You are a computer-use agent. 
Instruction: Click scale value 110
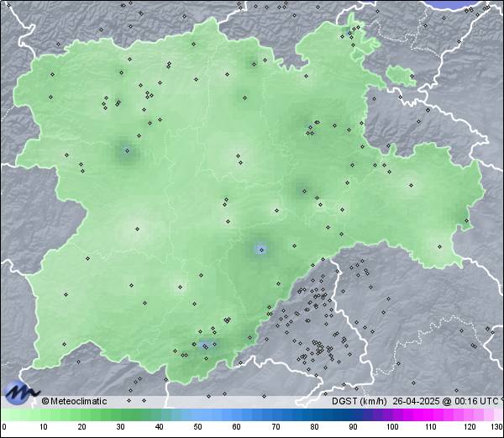(x=431, y=427)
